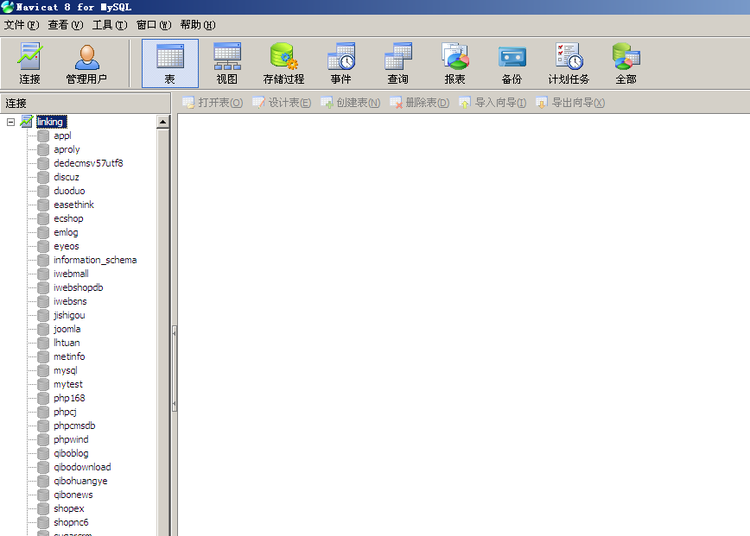Select the phpcj database
The width and height of the screenshot is (750, 536).
coord(65,412)
